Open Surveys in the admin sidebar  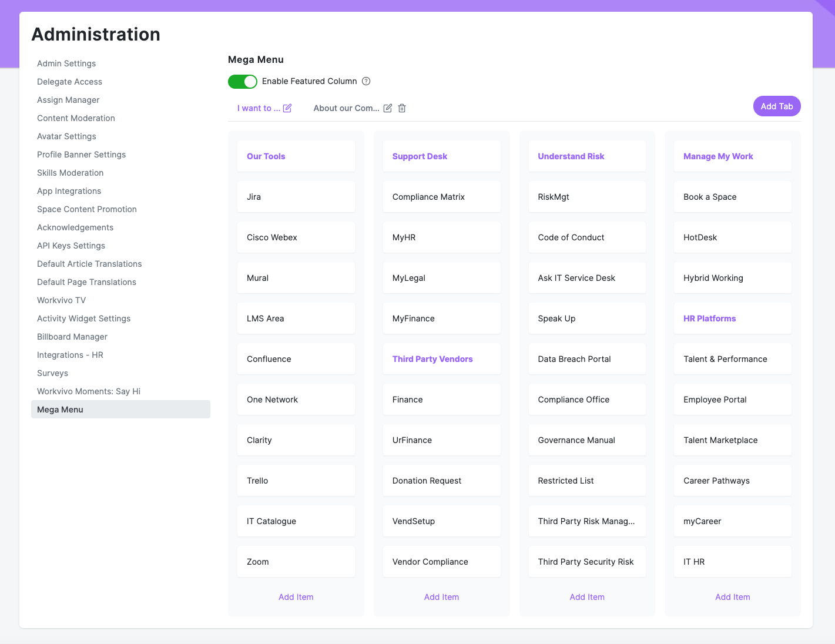[x=52, y=373]
